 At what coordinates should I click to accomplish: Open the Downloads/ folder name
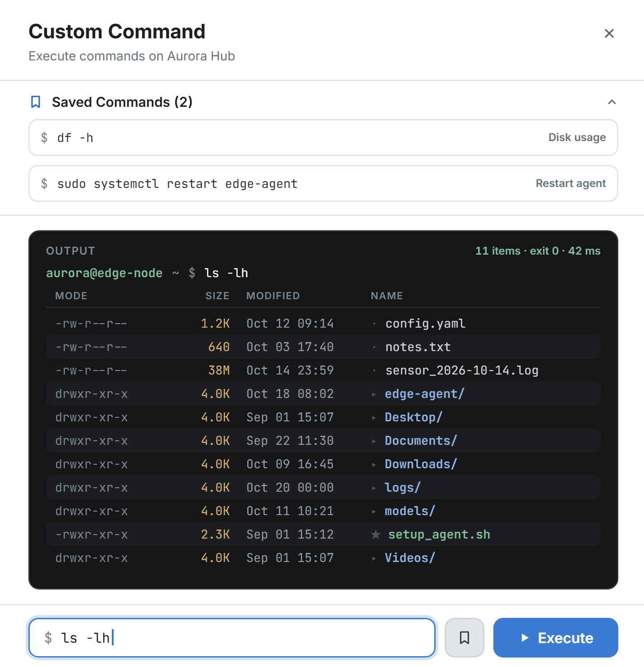(x=421, y=464)
